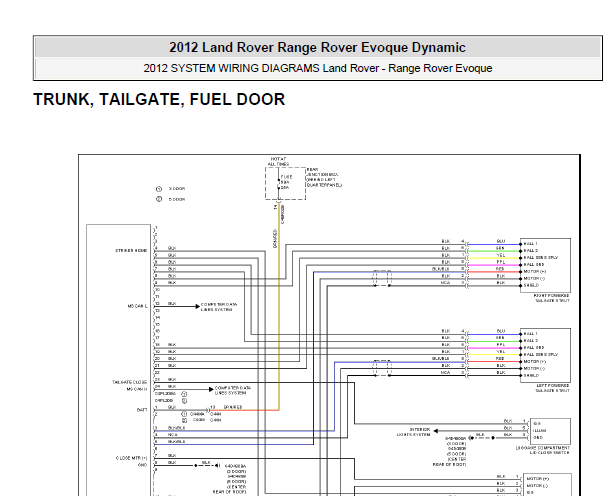Click the FUSE label inside the junction box
Screen dimensions: 605x496
(x=287, y=177)
